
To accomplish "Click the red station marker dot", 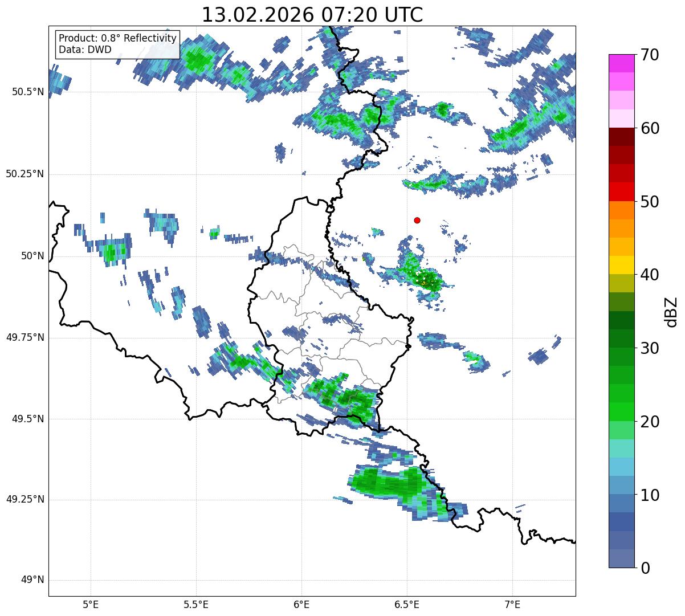I will pos(417,220).
